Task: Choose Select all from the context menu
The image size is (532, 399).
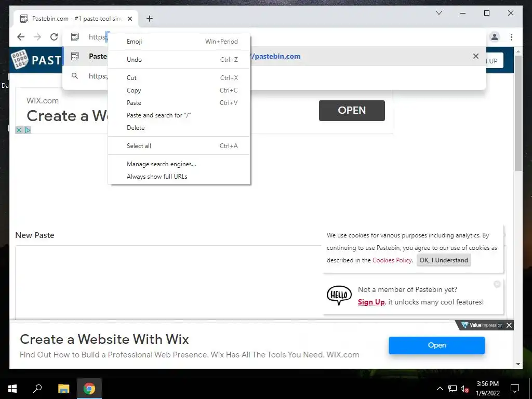Action: coord(179,146)
